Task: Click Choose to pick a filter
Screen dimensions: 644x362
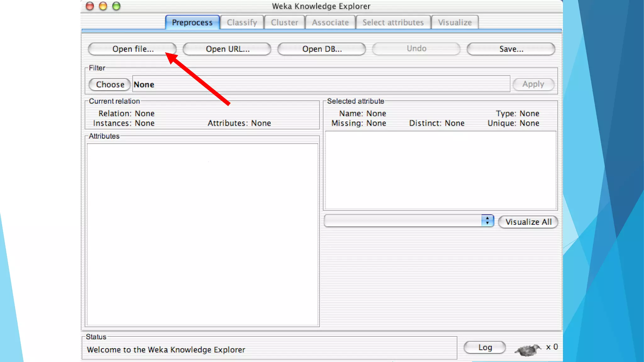Action: click(x=110, y=85)
